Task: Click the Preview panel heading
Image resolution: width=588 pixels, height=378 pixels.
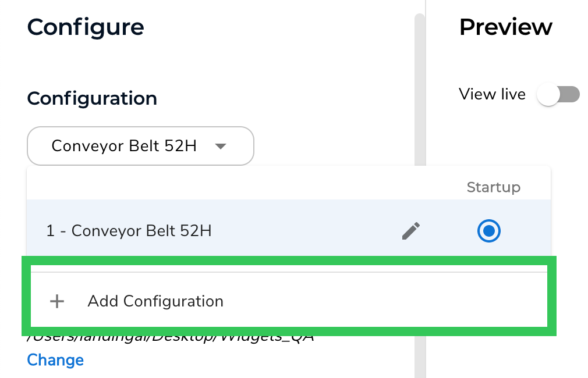Action: [505, 27]
